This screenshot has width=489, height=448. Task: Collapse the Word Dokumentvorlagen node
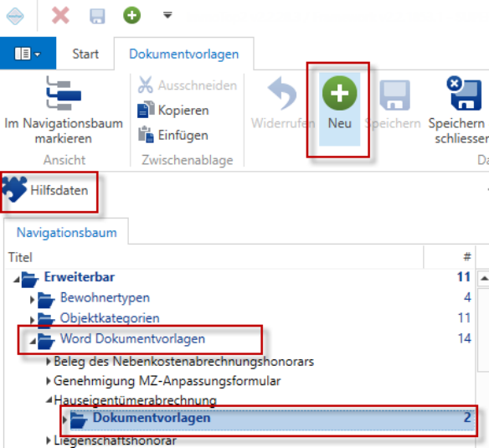click(33, 341)
